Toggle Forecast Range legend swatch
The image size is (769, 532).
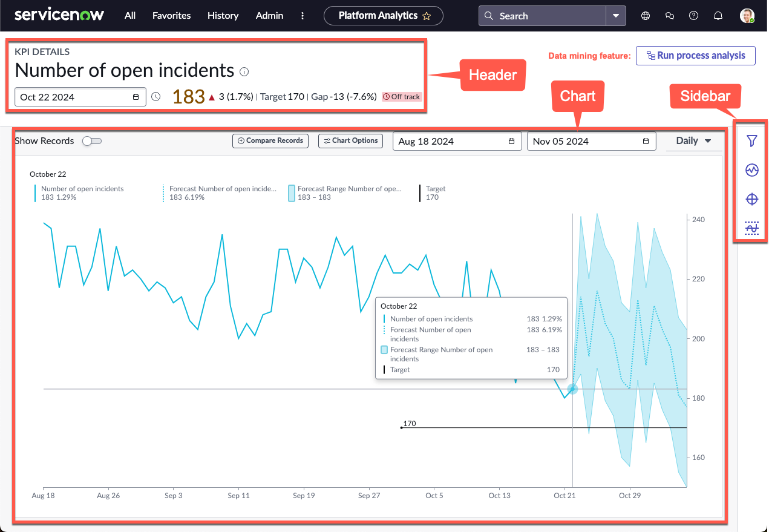[292, 193]
